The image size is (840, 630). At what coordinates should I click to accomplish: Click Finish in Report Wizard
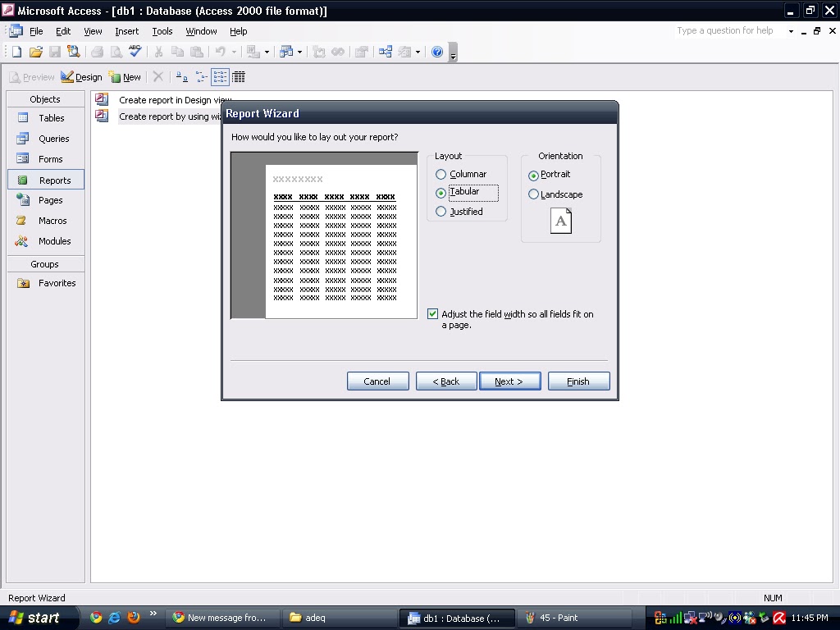click(x=578, y=381)
